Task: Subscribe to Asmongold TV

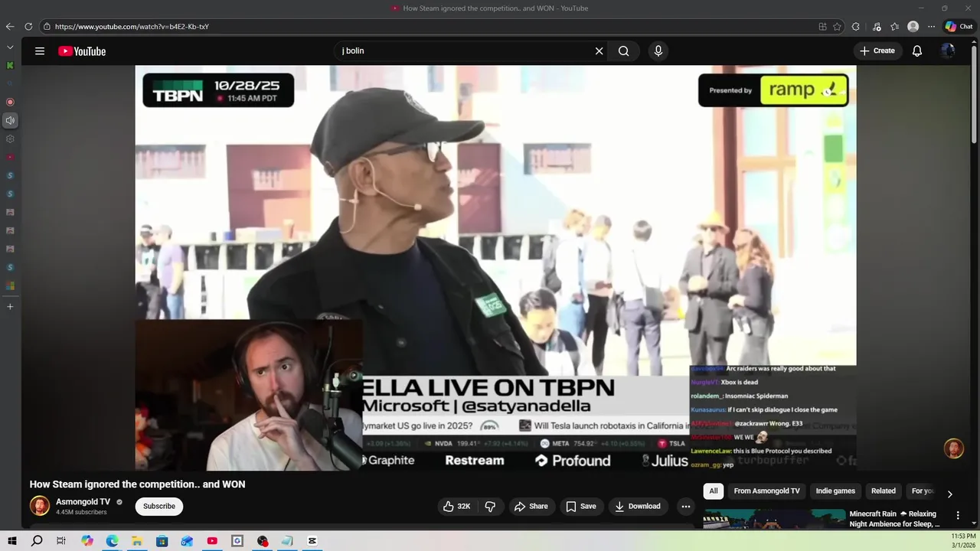Action: click(159, 506)
